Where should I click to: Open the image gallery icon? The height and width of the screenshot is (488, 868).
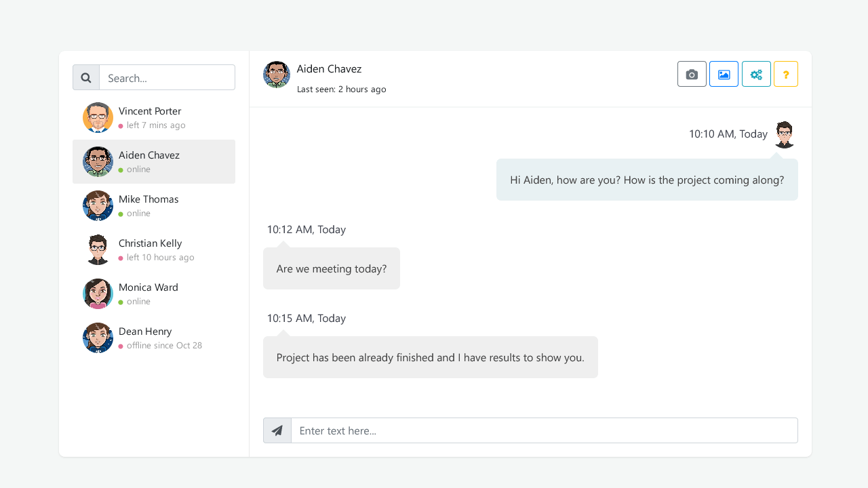tap(724, 74)
